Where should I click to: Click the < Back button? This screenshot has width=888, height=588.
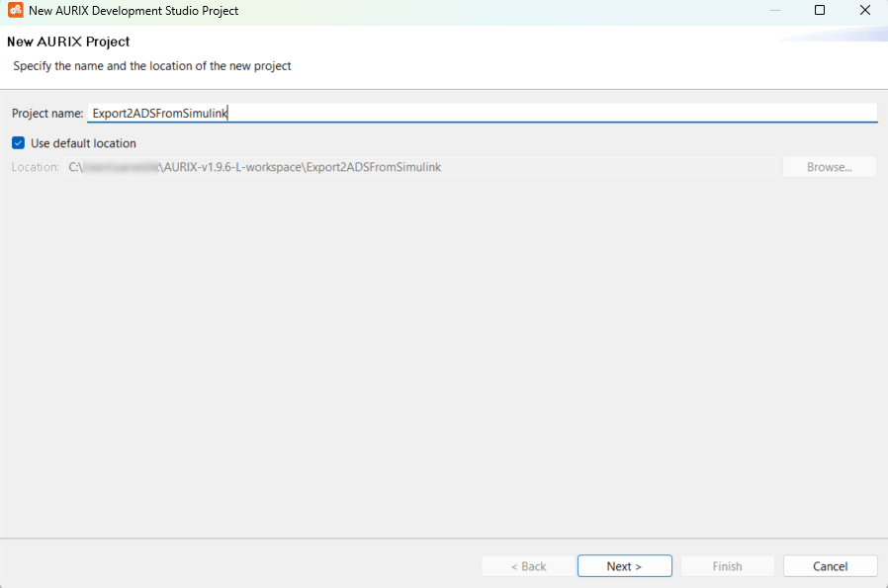point(528,566)
